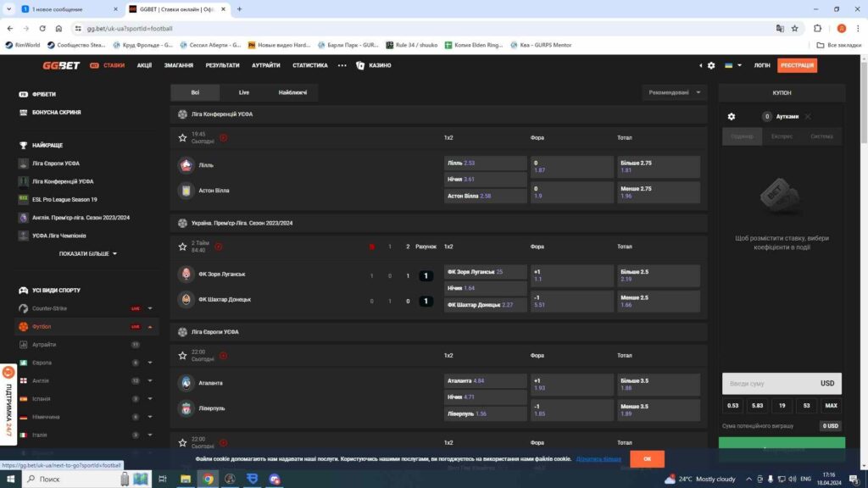The width and height of the screenshot is (868, 488).
Task: Star the Зоря Луганськ vs Шахтар match
Action: coord(183,247)
